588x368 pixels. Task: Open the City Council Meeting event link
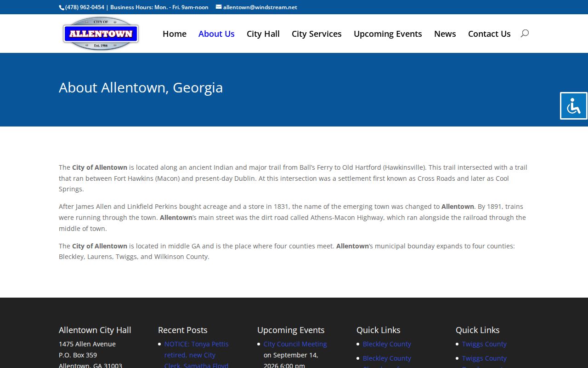(295, 344)
